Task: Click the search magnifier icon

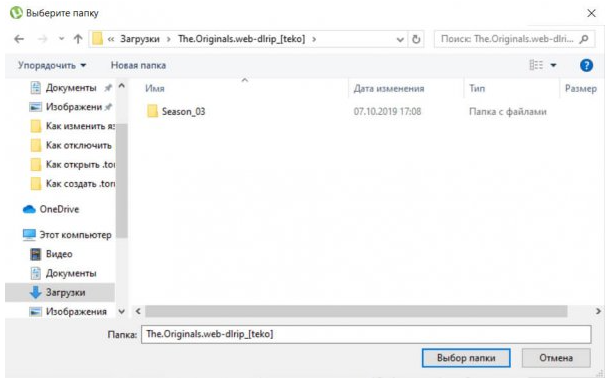Action: coord(584,39)
